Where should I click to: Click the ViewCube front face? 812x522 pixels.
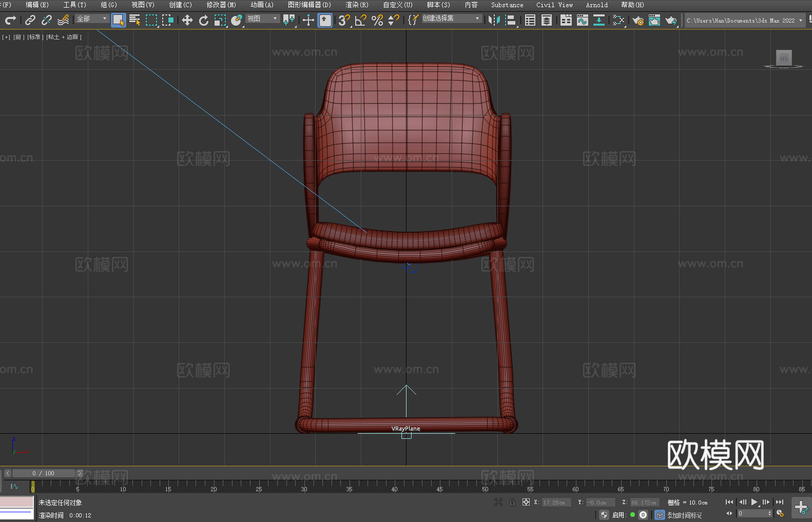[x=784, y=57]
